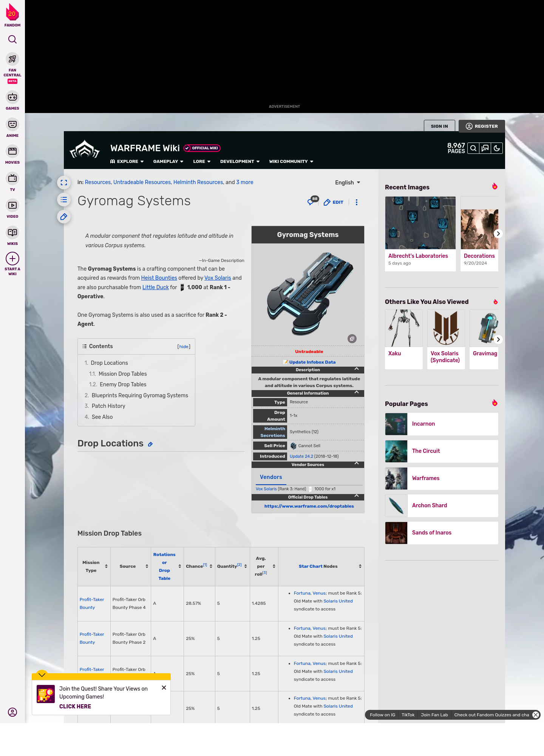Open the GAMEPLAY dropdown menu
Image resolution: width=544 pixels, height=756 pixels.
point(168,161)
